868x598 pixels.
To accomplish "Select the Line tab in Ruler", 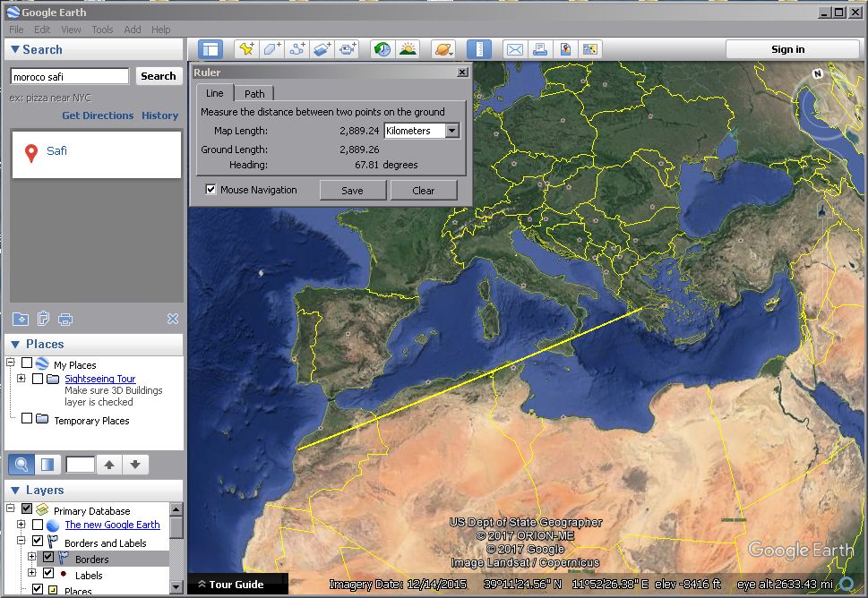I will (x=215, y=93).
